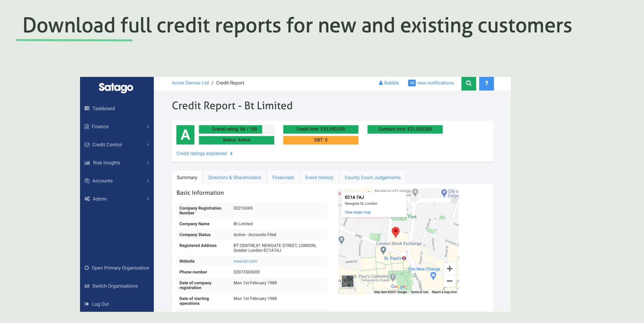Click the Credit Control envelope icon
This screenshot has width=644, height=323.
tap(87, 145)
